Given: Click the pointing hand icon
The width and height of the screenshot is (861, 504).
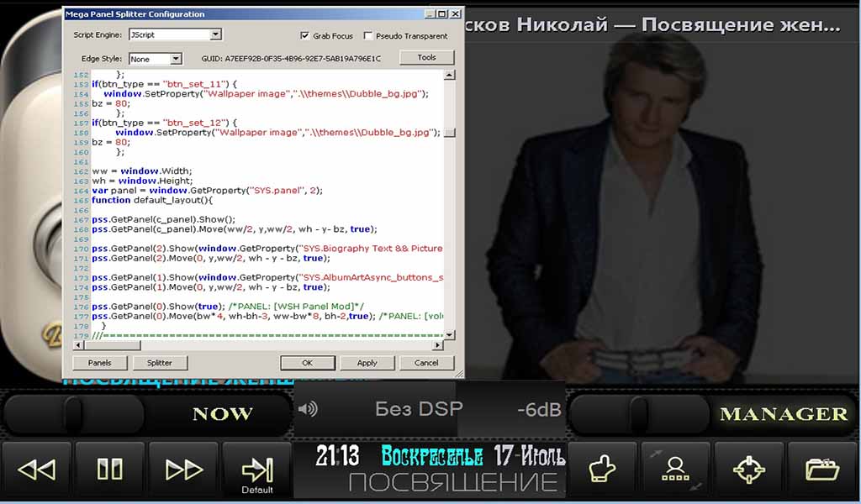Looking at the screenshot, I should pyautogui.click(x=602, y=469).
